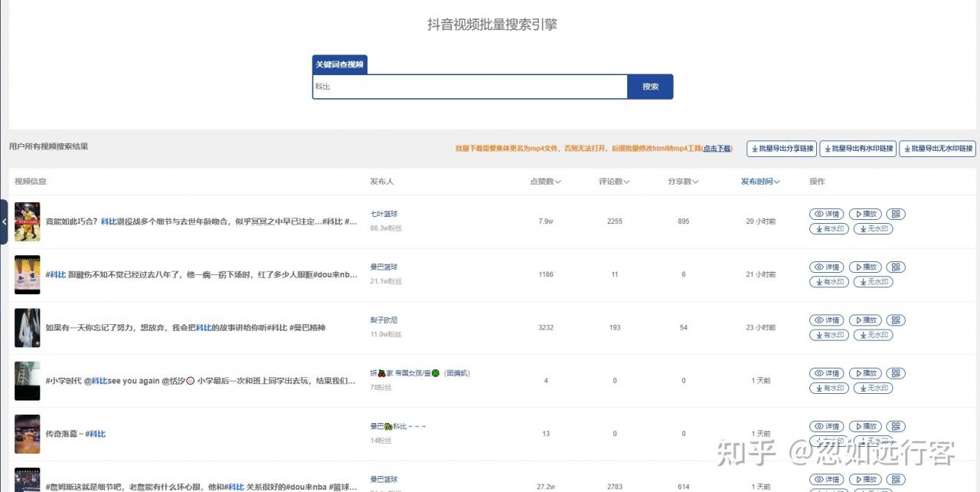Click the 7.9w likes value
This screenshot has height=492, width=980.
(545, 221)
